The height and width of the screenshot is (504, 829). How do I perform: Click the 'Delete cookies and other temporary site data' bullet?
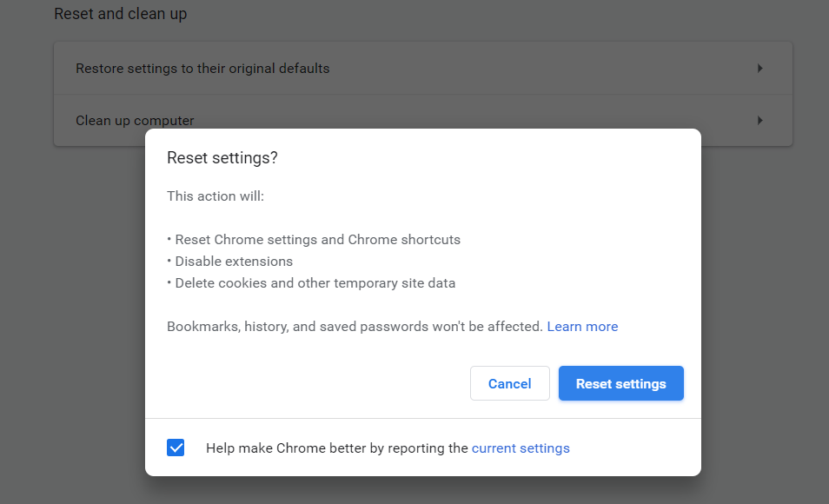[315, 283]
